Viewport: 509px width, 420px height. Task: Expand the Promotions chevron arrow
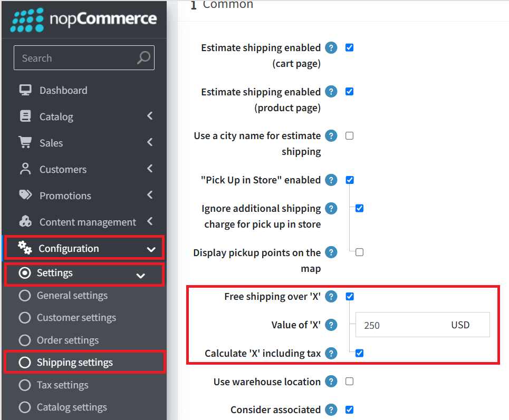pyautogui.click(x=150, y=194)
